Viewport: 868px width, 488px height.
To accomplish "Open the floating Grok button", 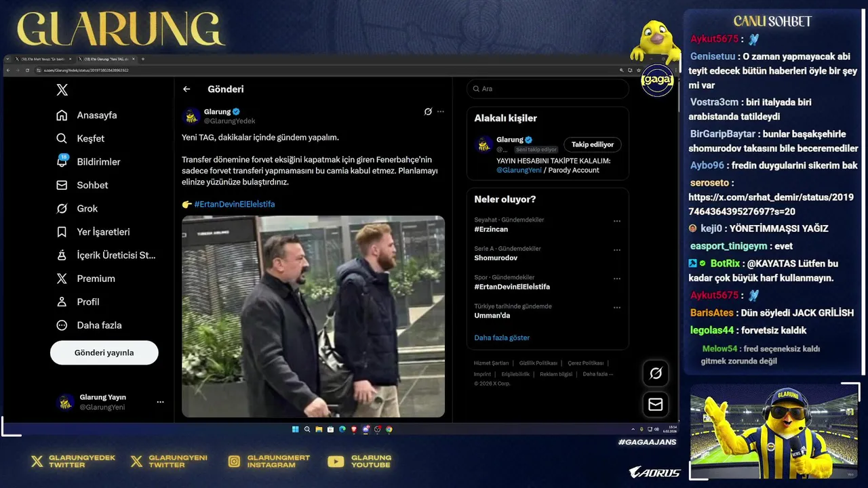I will click(x=656, y=373).
